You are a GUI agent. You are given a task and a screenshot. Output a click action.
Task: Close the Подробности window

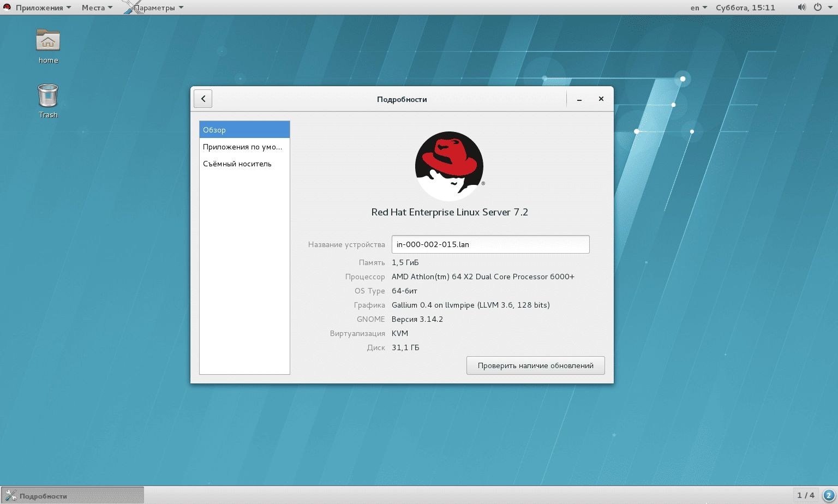coord(601,99)
